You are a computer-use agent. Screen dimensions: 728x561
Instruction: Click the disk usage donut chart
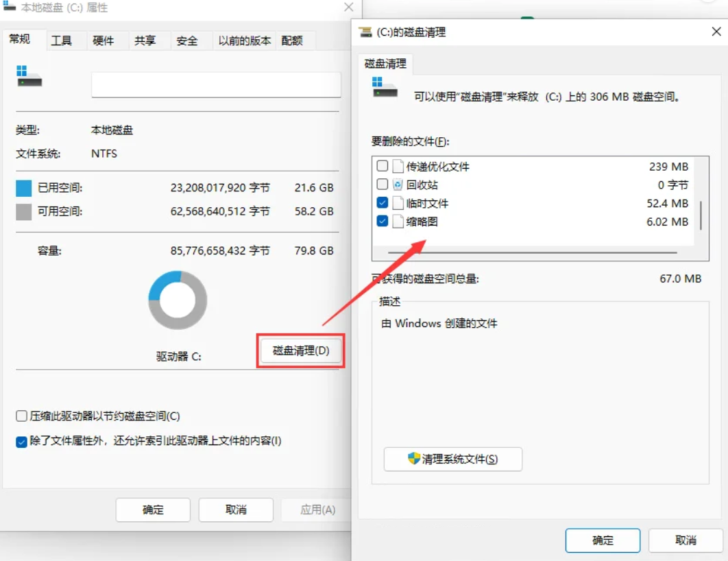(x=178, y=300)
